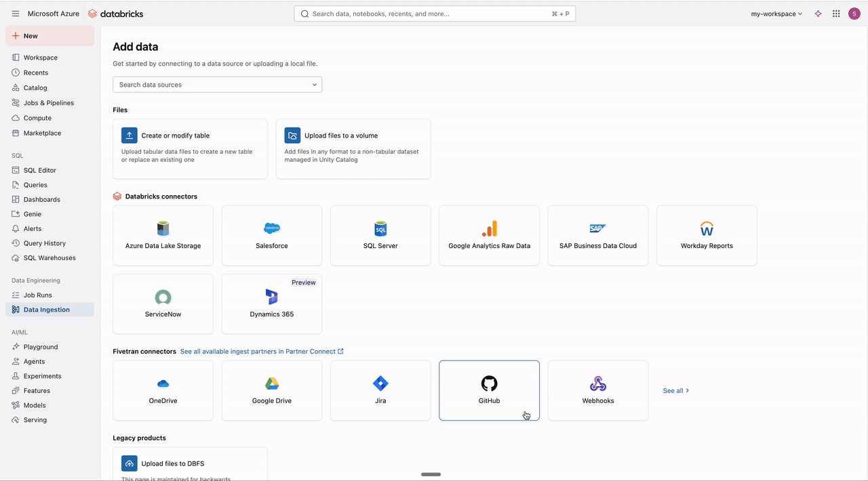
Task: Open the Dynamics 365 preview connector
Action: 271,304
